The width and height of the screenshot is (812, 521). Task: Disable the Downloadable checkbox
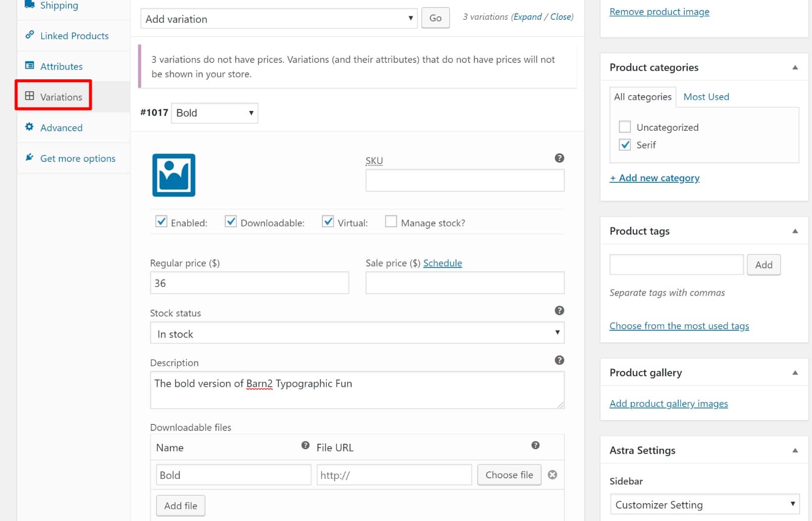[x=230, y=222]
